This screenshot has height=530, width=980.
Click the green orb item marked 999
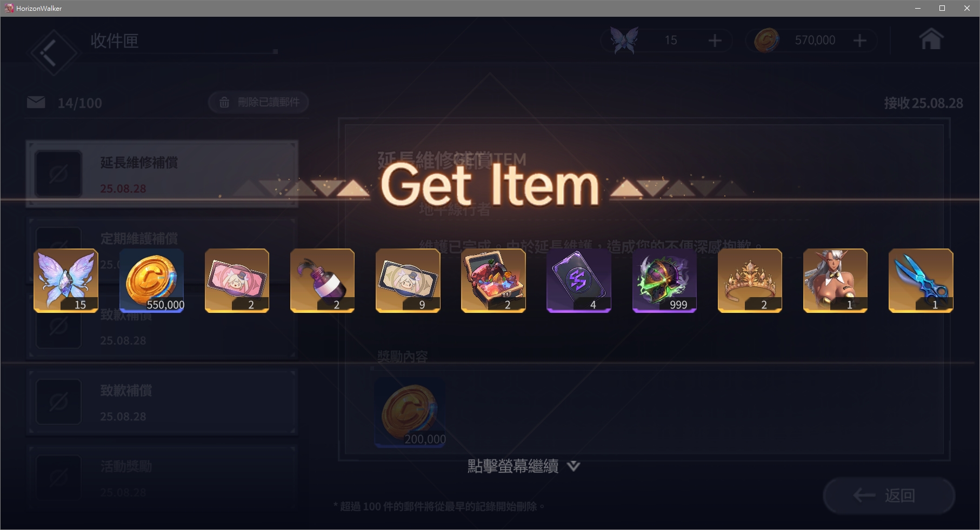(664, 280)
